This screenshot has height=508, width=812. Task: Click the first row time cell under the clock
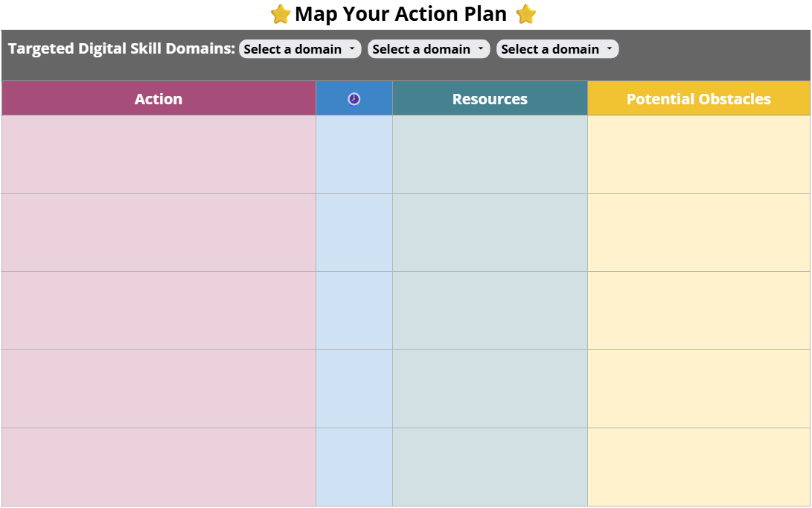point(354,154)
